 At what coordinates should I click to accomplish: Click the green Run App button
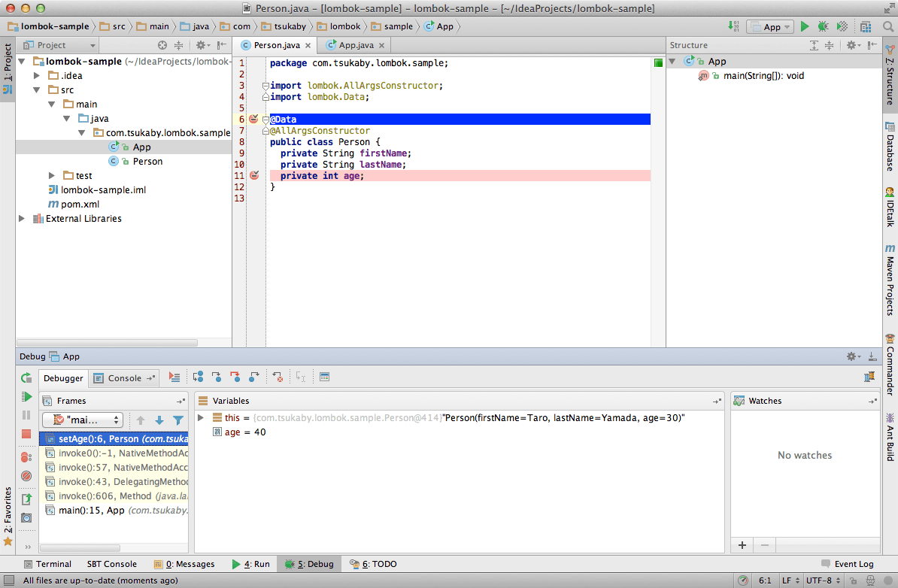point(805,26)
